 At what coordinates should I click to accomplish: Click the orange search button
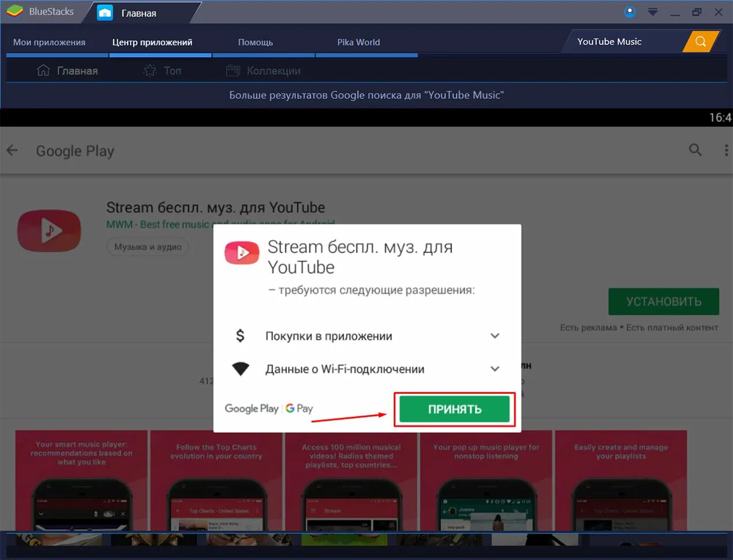(x=701, y=42)
